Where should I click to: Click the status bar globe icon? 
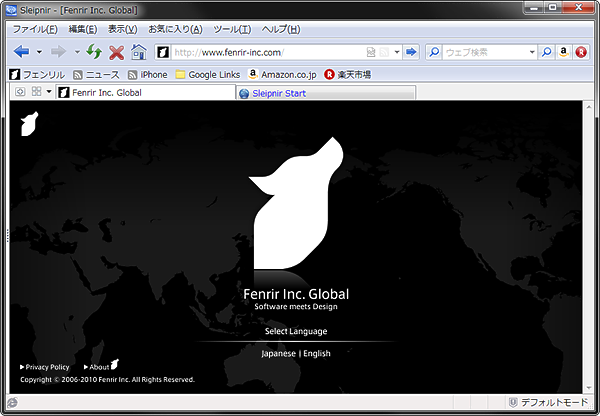[x=12, y=402]
